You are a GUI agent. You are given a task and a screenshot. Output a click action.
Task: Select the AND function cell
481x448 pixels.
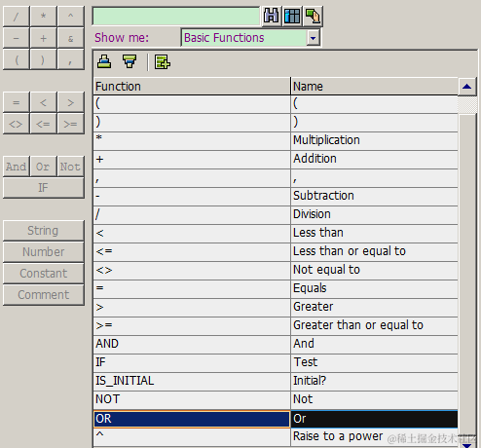pos(192,344)
